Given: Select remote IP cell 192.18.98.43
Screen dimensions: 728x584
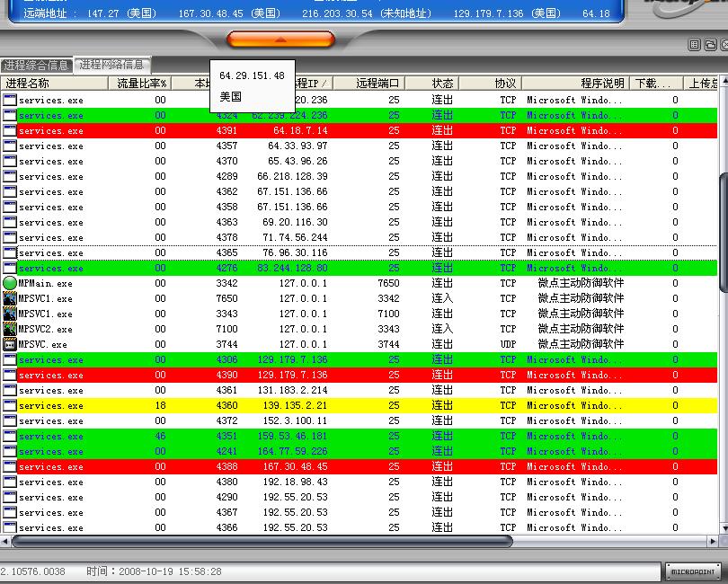Looking at the screenshot, I should tap(295, 482).
